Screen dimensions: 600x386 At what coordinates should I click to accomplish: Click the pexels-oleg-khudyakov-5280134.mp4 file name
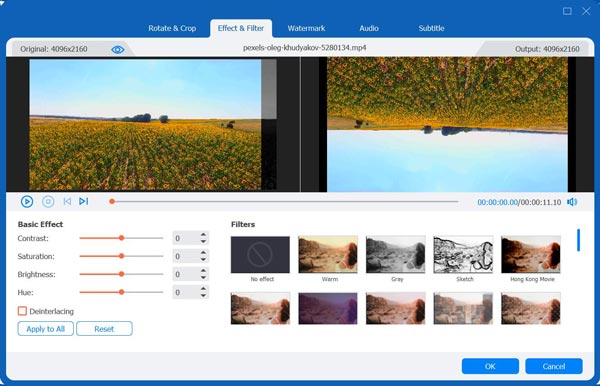pyautogui.click(x=305, y=48)
